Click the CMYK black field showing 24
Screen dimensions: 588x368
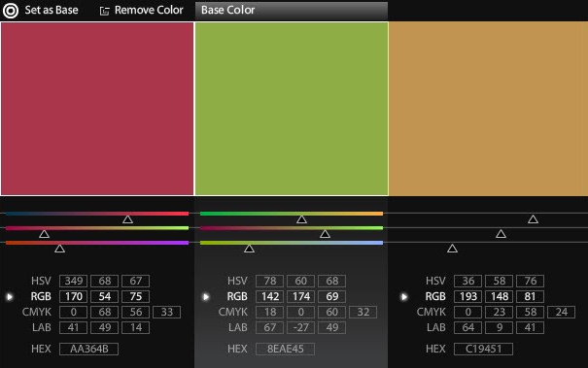tap(562, 312)
